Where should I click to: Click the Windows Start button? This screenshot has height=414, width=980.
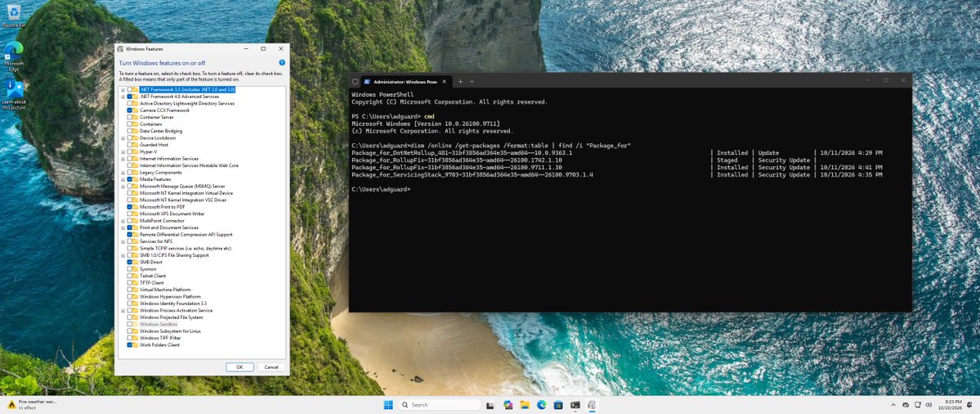388,405
